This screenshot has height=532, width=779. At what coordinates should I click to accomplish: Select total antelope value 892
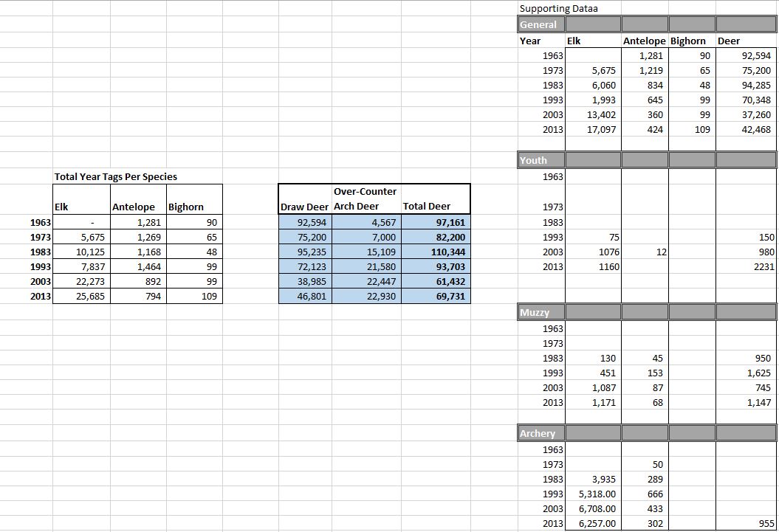tap(138, 281)
